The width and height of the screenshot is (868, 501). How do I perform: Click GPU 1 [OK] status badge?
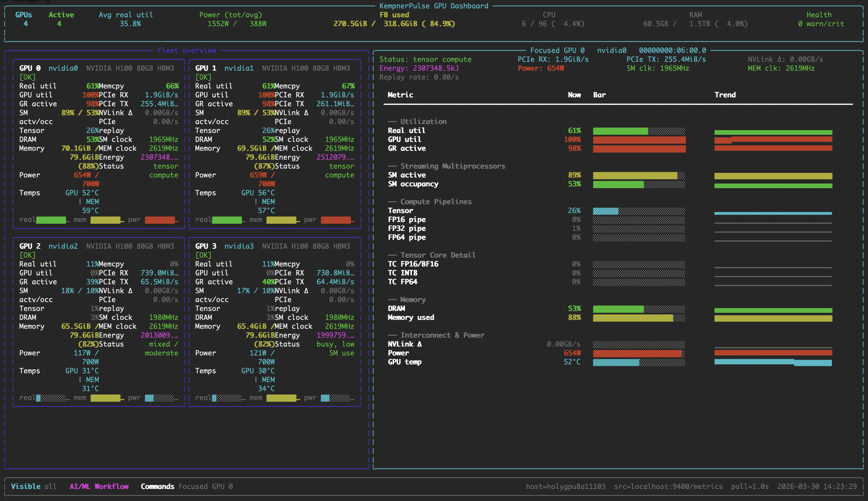point(203,77)
